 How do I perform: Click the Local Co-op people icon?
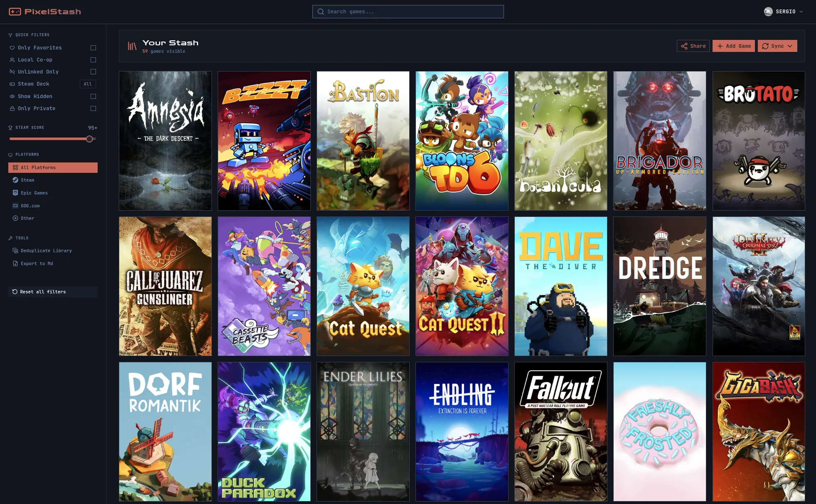coord(12,60)
